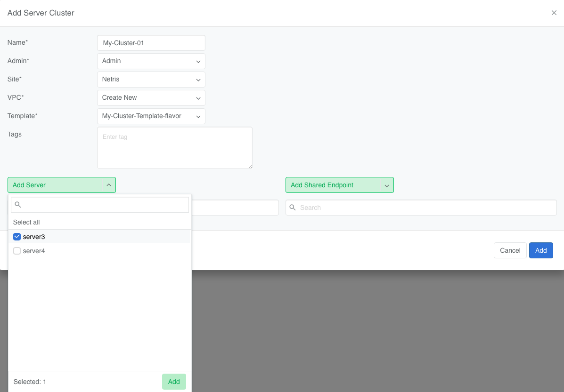Click the Admin dropdown chevron icon
564x392 pixels.
click(198, 61)
